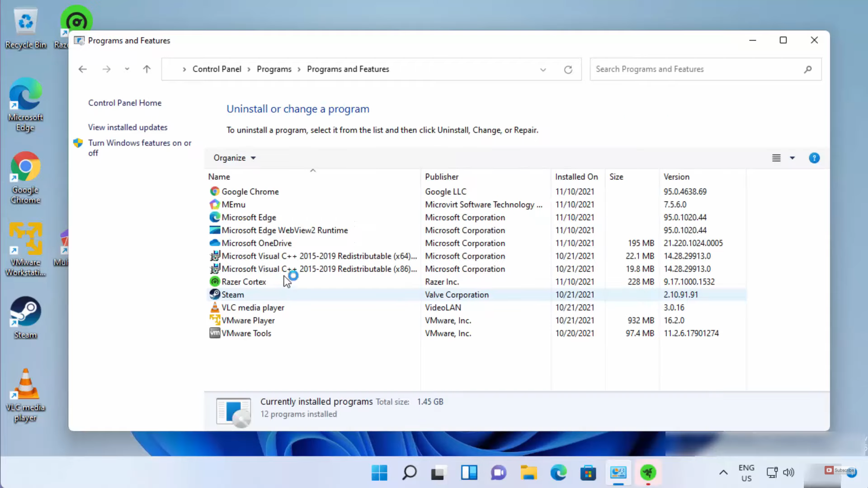Open Microsoft Store from the taskbar

pos(588,473)
